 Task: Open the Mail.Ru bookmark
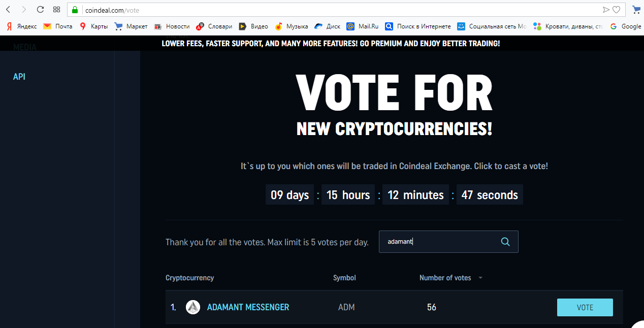(363, 26)
